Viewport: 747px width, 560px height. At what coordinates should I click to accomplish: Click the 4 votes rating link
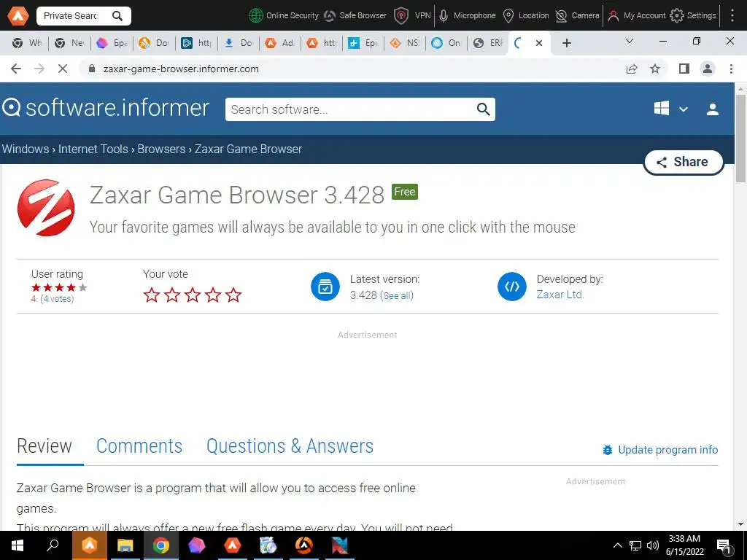pyautogui.click(x=57, y=299)
